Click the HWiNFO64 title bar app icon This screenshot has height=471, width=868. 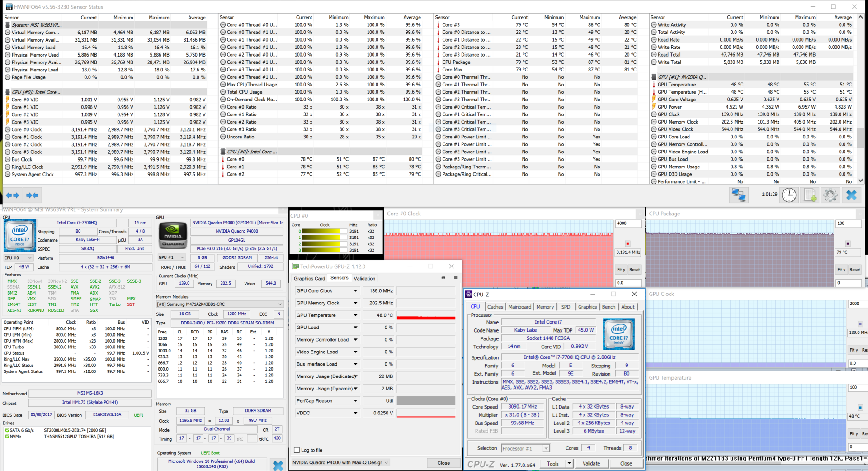(x=9, y=7)
